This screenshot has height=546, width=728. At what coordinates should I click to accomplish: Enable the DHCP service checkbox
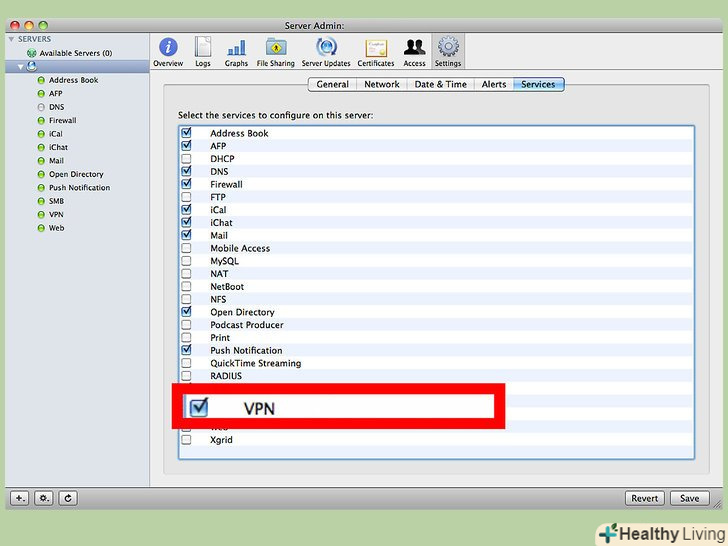[186, 158]
